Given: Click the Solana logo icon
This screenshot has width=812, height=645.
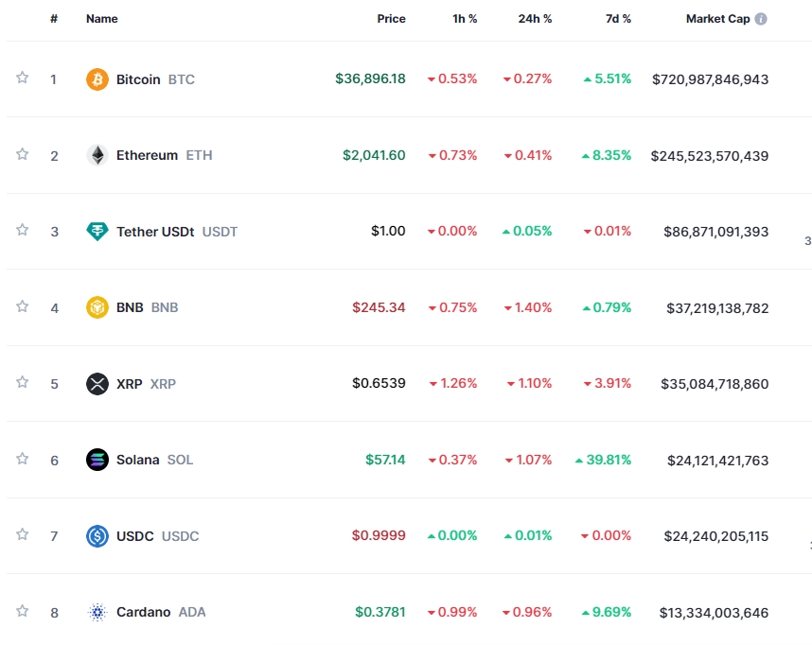Looking at the screenshot, I should [x=97, y=460].
